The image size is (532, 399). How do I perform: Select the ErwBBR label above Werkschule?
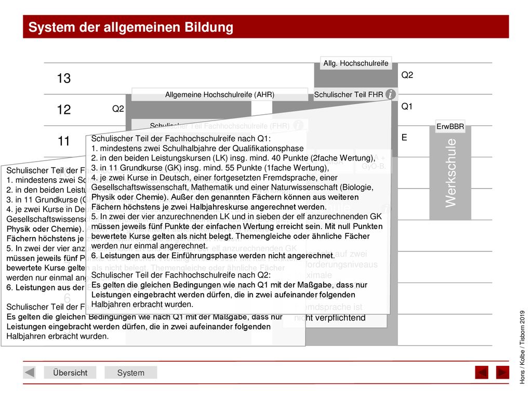point(450,127)
